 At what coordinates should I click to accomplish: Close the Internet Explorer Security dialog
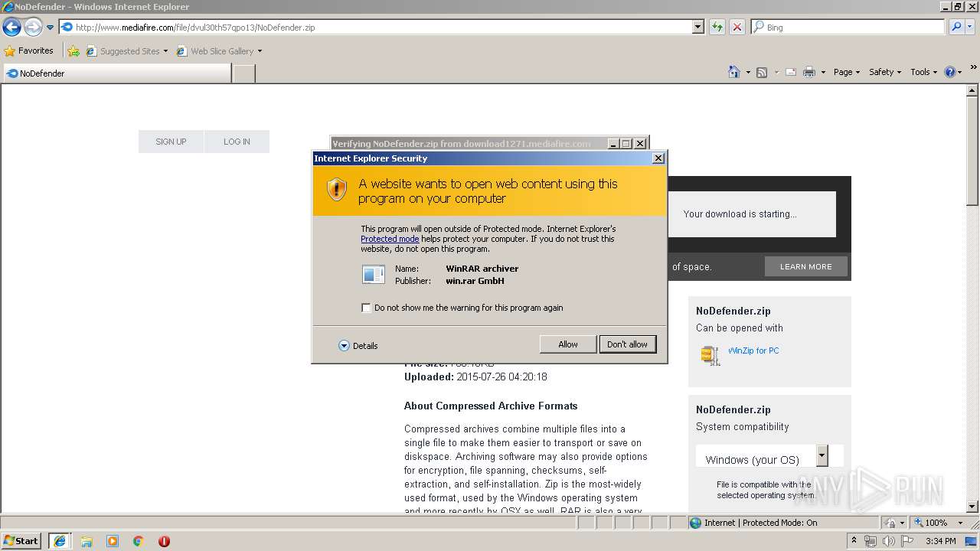pyautogui.click(x=658, y=158)
